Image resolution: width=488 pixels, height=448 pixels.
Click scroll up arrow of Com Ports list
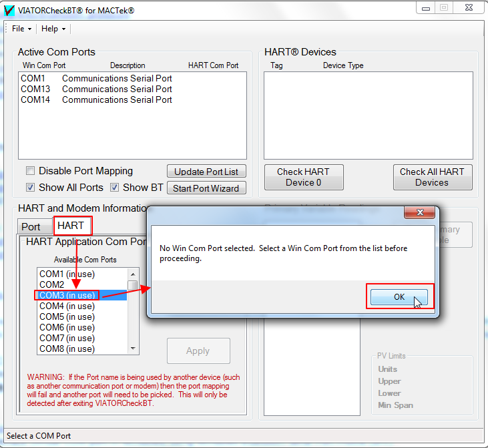(133, 274)
